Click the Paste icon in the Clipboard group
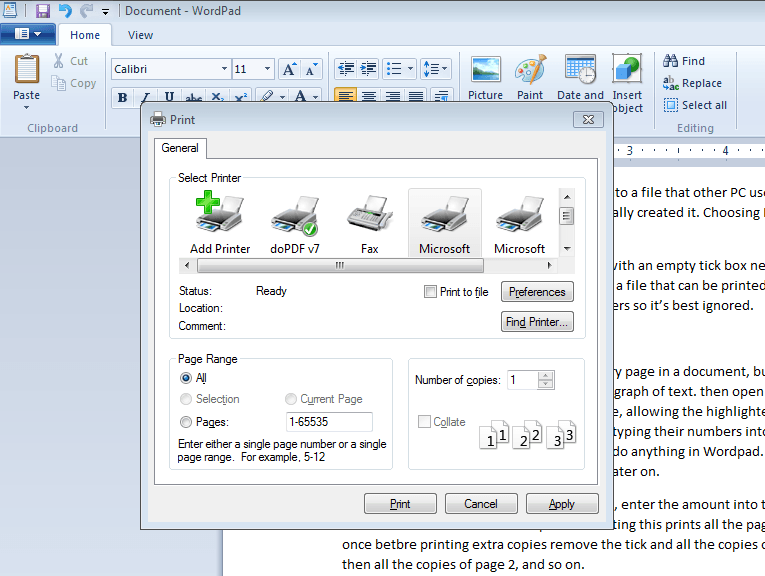 click(26, 69)
